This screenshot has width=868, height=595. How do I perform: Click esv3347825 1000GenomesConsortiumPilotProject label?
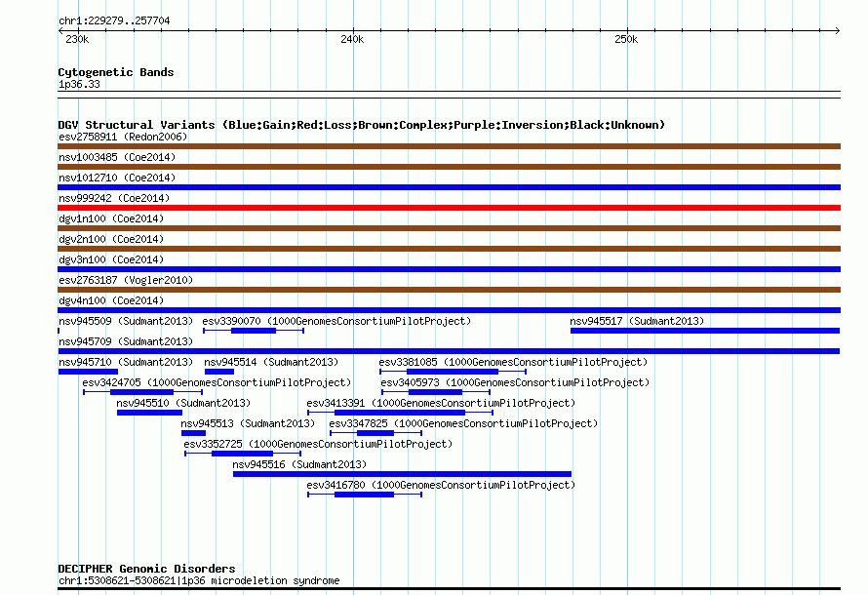(x=463, y=423)
